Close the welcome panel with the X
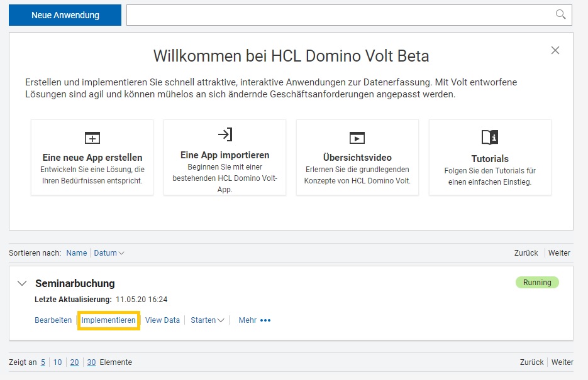Screen dimensions: 588x380 [555, 50]
